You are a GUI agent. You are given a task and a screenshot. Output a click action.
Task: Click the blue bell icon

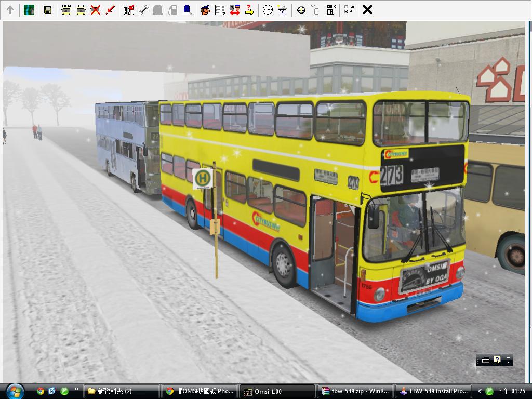pos(187,10)
